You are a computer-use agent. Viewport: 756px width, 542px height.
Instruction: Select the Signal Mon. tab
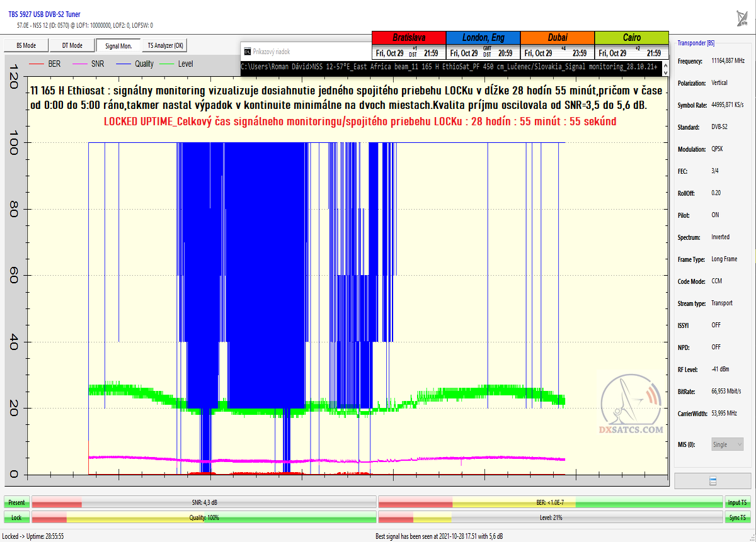click(x=118, y=45)
